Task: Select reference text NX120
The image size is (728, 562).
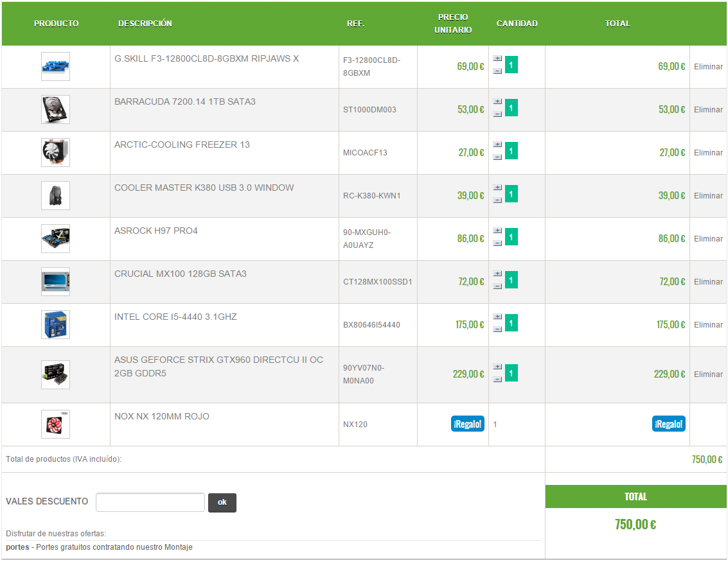Action: pyautogui.click(x=355, y=425)
